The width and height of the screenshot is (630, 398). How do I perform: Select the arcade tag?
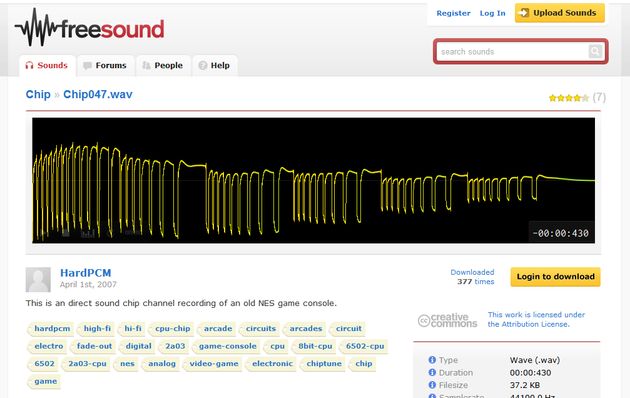(217, 329)
